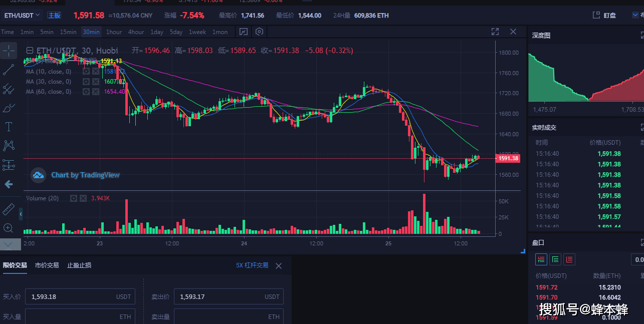Show the asks-only order book view
644x324 pixels.
pyautogui.click(x=569, y=259)
